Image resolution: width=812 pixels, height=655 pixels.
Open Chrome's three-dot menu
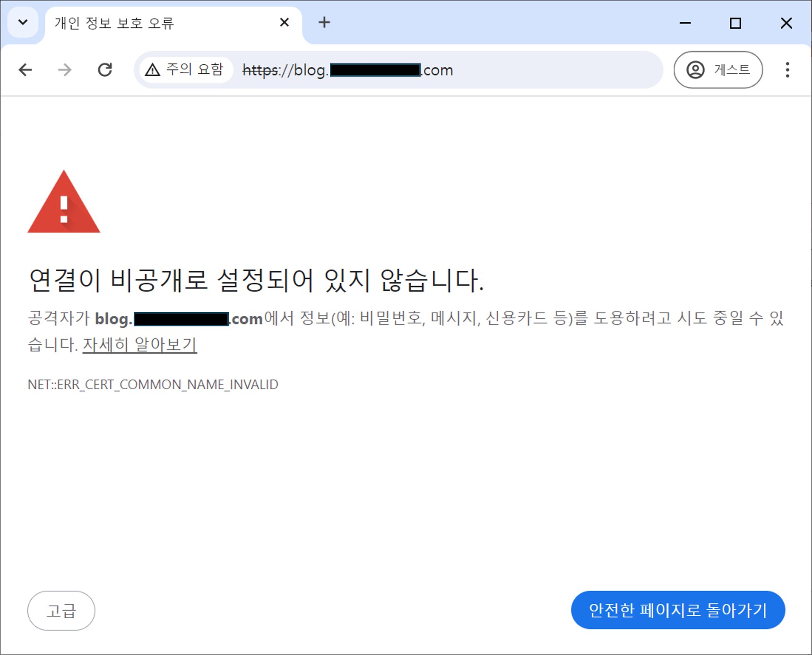787,70
